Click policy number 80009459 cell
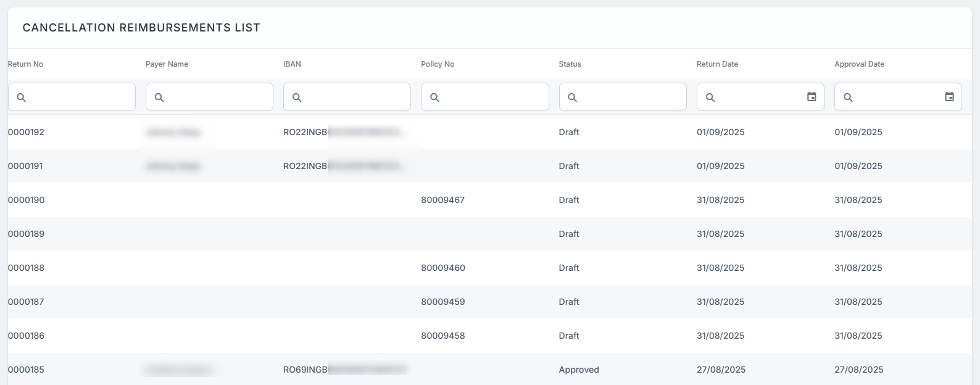The height and width of the screenshot is (385, 980). [x=442, y=302]
